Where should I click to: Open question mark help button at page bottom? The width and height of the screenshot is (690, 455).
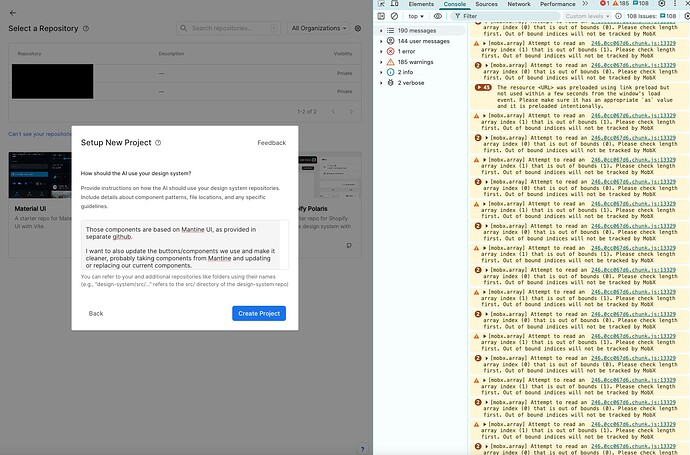pos(362,449)
